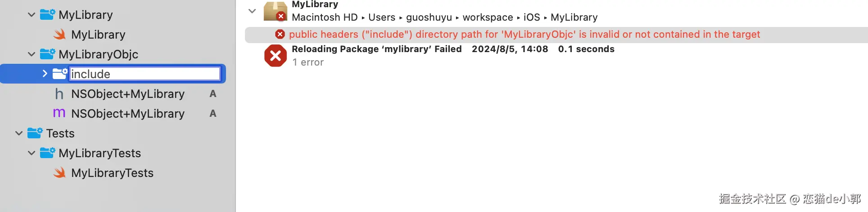
Task: Click the Tests folder icon
Action: tap(35, 133)
